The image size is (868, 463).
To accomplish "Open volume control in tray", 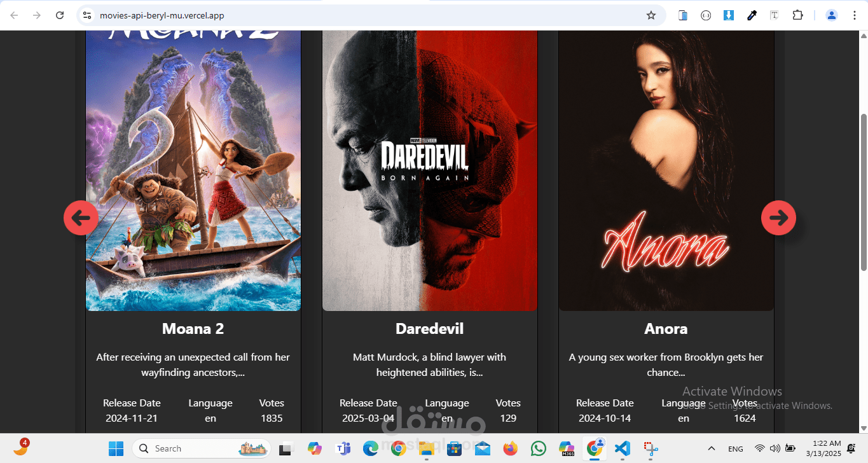I will (x=775, y=448).
